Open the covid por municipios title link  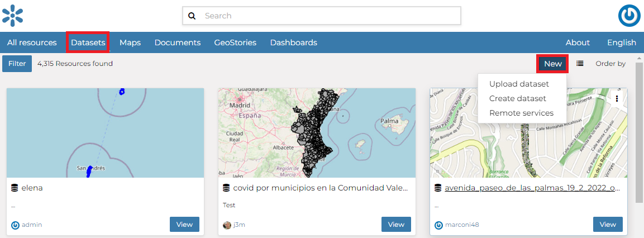[x=321, y=188]
